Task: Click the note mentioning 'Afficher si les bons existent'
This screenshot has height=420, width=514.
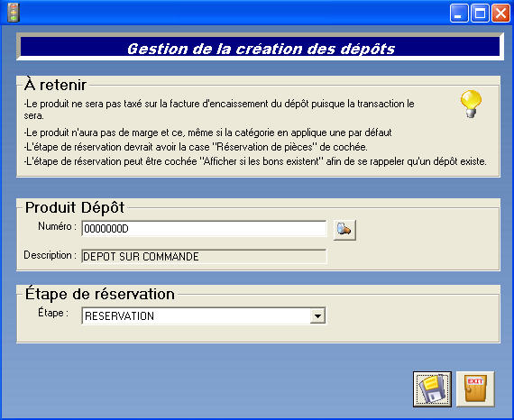Action: [x=255, y=161]
